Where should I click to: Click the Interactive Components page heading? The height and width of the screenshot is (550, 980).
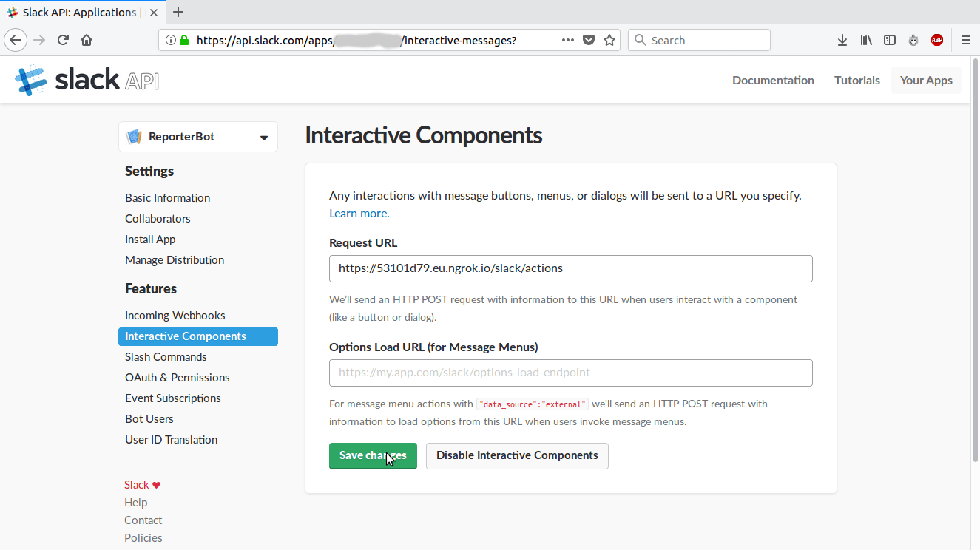click(423, 135)
